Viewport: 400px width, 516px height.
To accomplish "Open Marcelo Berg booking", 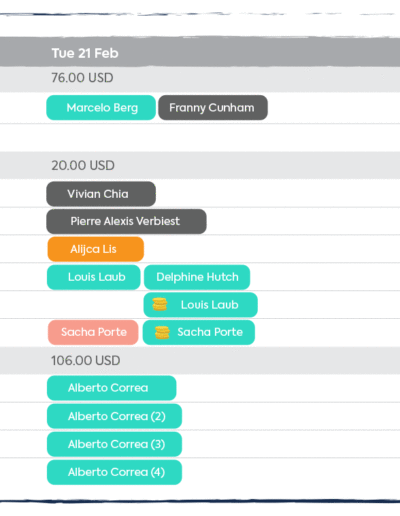I will click(101, 108).
